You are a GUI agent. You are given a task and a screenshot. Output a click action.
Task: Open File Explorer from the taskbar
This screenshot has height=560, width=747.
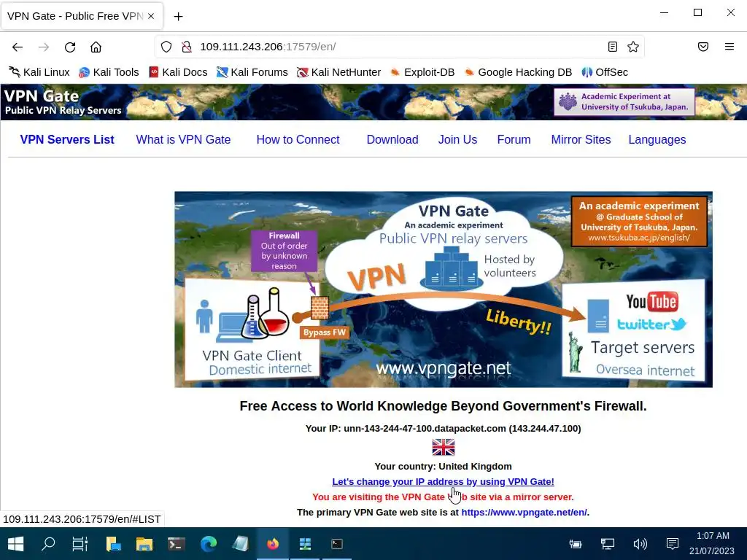(144, 544)
